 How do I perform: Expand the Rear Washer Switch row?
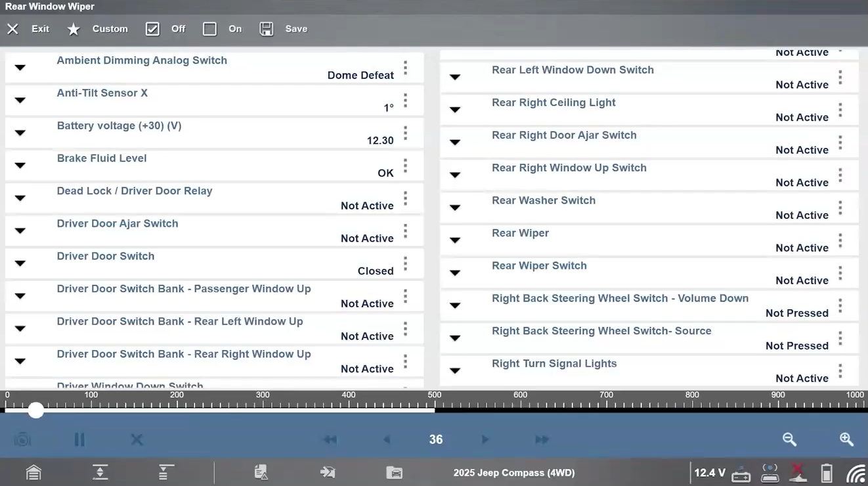pos(454,208)
